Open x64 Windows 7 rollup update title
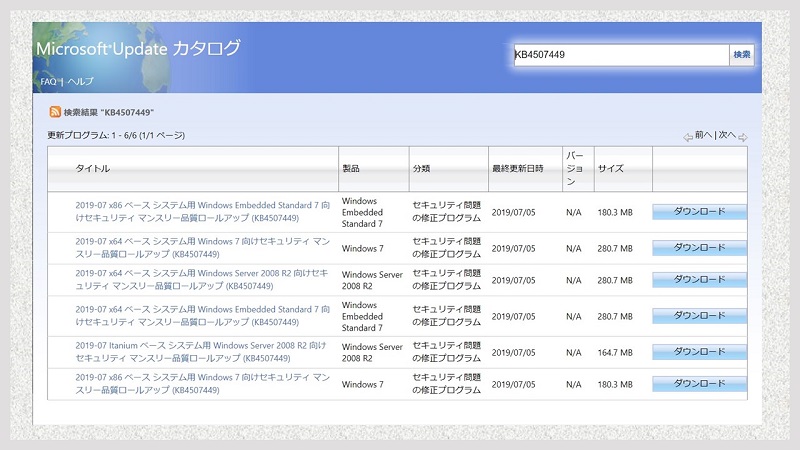Image resolution: width=800 pixels, height=450 pixels. pos(203,248)
